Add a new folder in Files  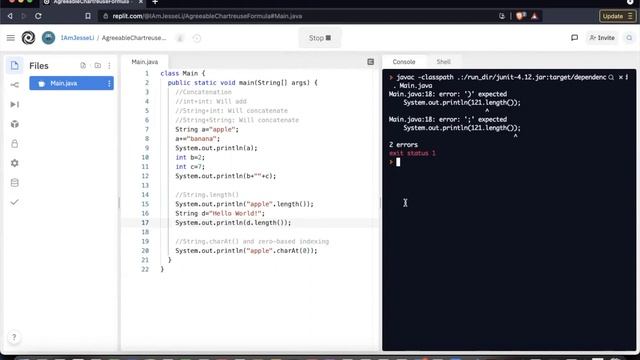[x=98, y=65]
